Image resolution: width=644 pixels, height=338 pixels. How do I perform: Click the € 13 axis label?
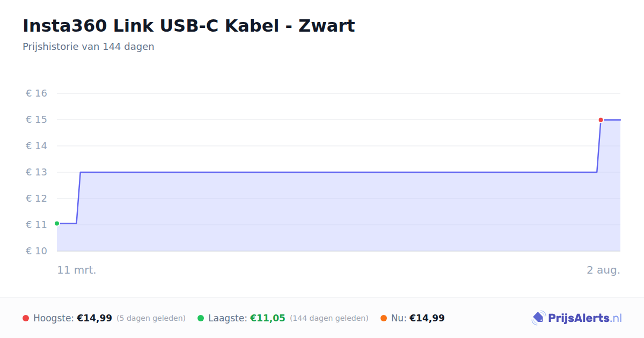click(36, 172)
